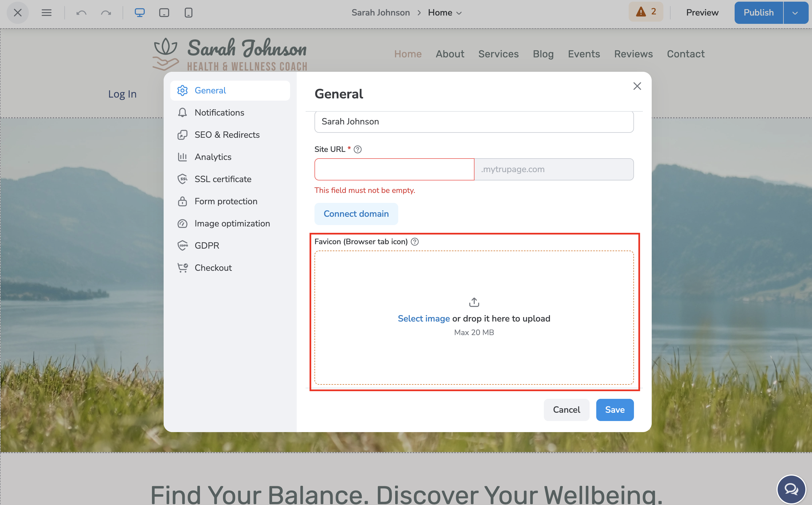This screenshot has width=812, height=505.
Task: Switch to desktop view icon
Action: [140, 13]
